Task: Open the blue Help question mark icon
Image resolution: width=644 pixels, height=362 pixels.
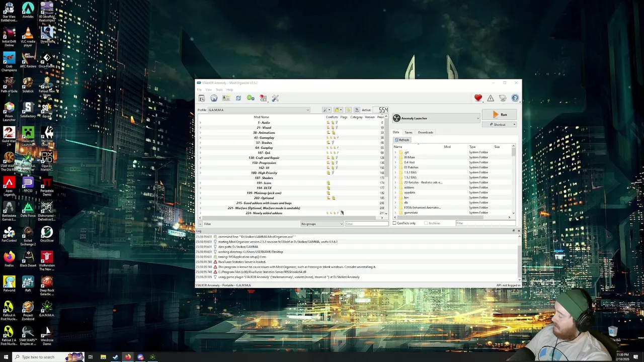Action: (x=515, y=98)
